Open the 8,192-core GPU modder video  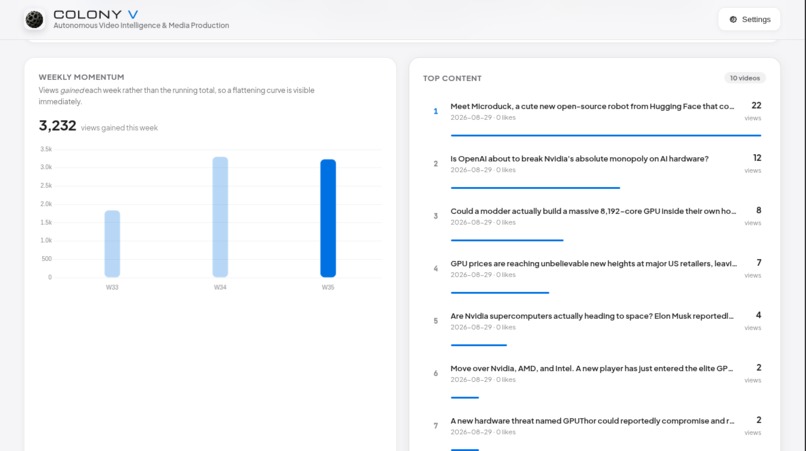tap(593, 211)
